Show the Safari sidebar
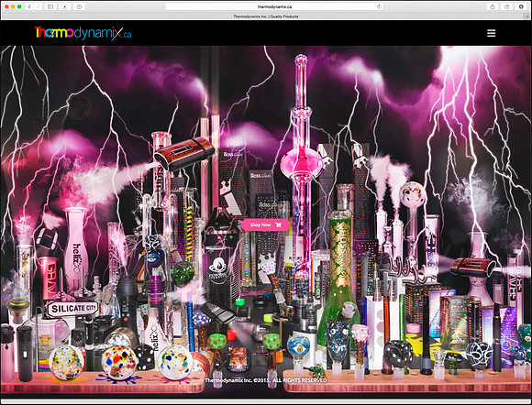 pyautogui.click(x=50, y=6)
